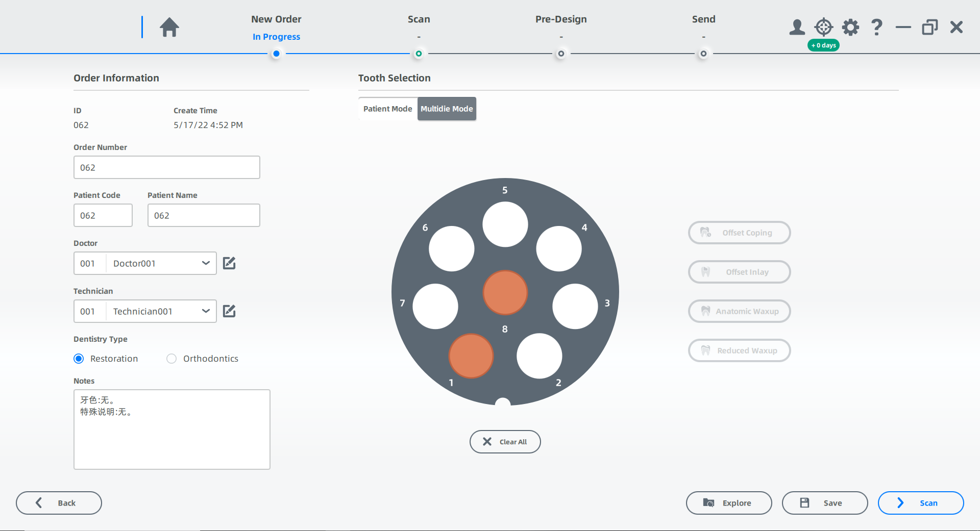Viewport: 980px width, 531px height.
Task: Go to the Send step
Action: (x=703, y=19)
